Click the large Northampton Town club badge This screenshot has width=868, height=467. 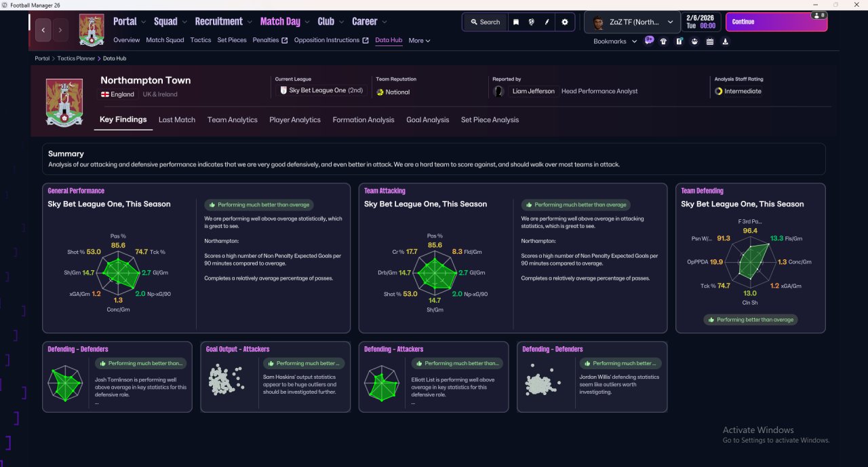click(x=64, y=102)
